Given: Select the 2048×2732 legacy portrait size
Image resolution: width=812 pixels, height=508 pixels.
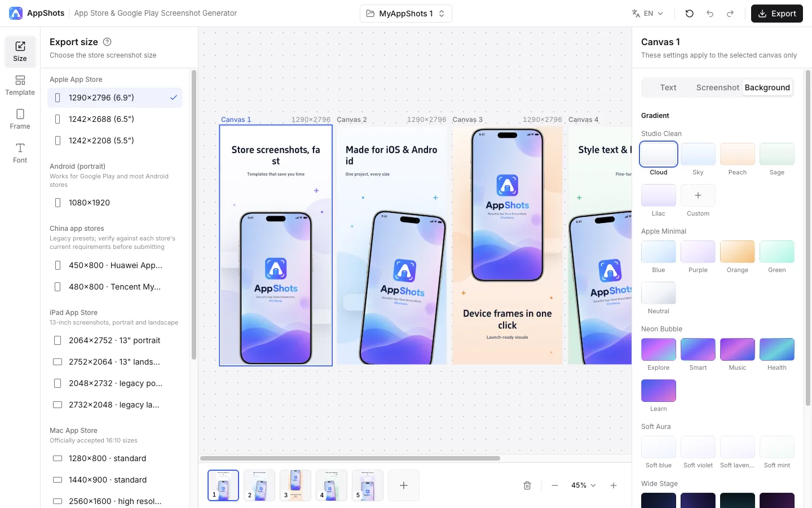Looking at the screenshot, I should coord(115,383).
